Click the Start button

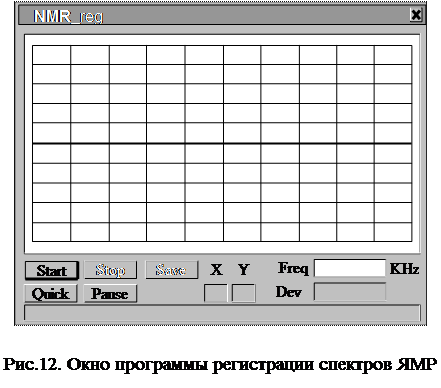[x=52, y=270]
